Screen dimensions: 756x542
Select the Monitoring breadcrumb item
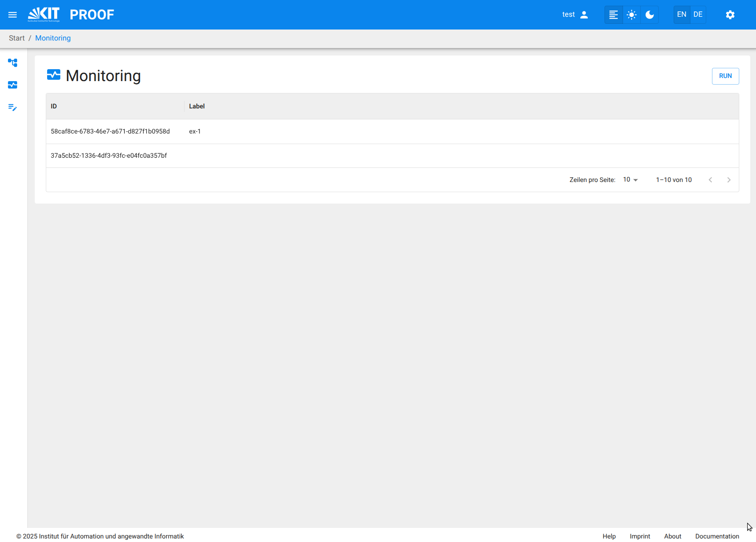[x=53, y=38]
